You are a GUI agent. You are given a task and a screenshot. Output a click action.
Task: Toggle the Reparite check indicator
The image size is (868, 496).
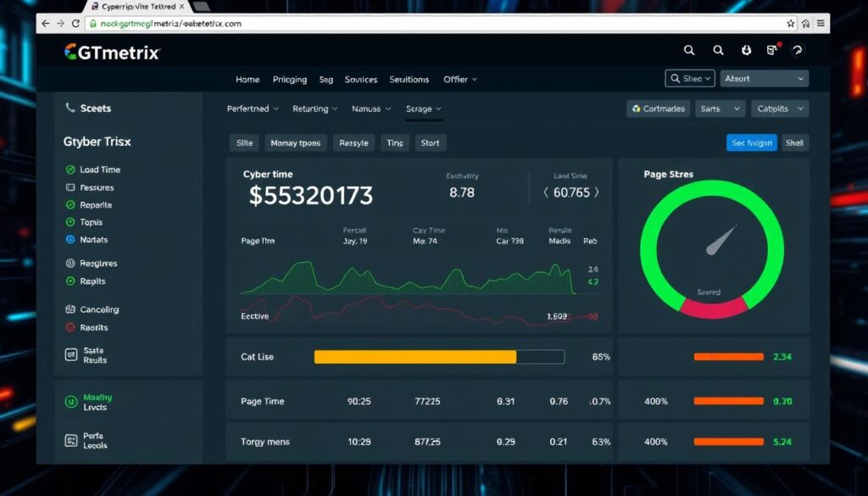click(70, 205)
